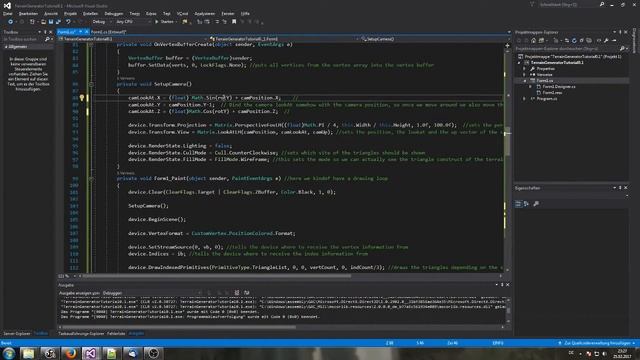Viewport: 640px width, 360px height.
Task: Click the property pages wrench in Eigenschaften
Action: pos(536,204)
